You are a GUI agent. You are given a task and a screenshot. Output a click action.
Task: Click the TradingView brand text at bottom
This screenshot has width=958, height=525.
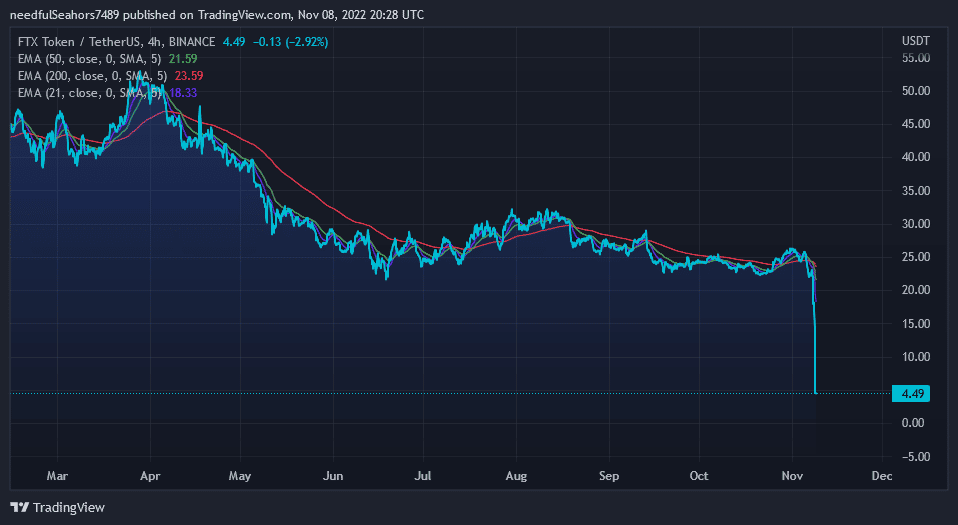tap(68, 507)
